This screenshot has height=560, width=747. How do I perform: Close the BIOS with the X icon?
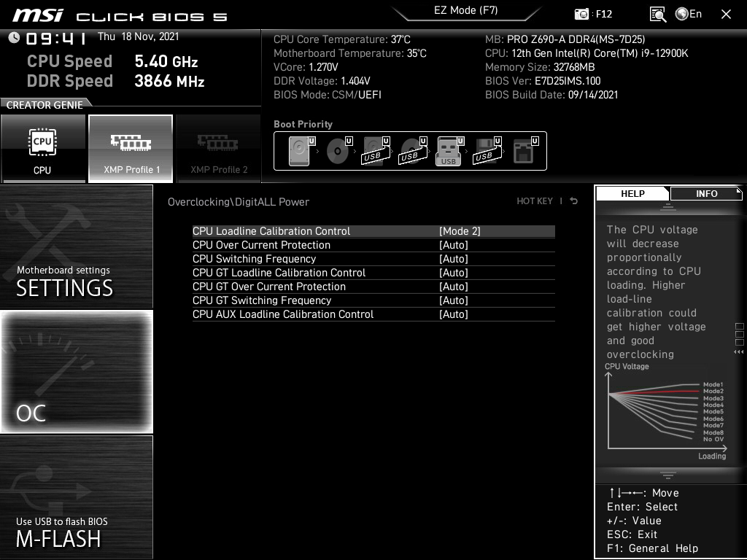[726, 15]
